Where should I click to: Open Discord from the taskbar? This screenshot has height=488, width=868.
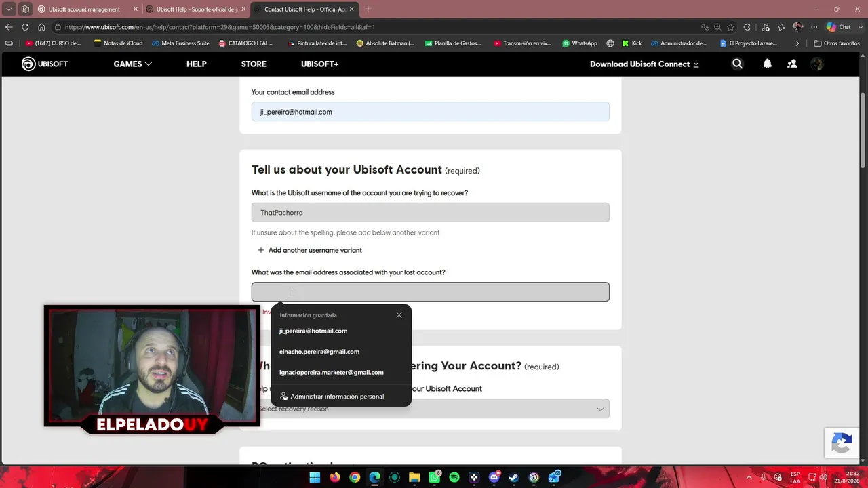494,477
